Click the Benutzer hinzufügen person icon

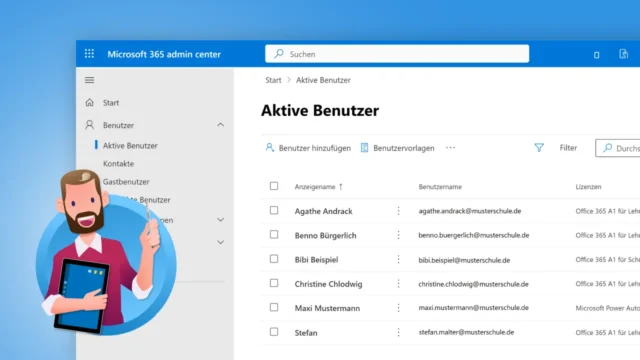[x=269, y=147]
